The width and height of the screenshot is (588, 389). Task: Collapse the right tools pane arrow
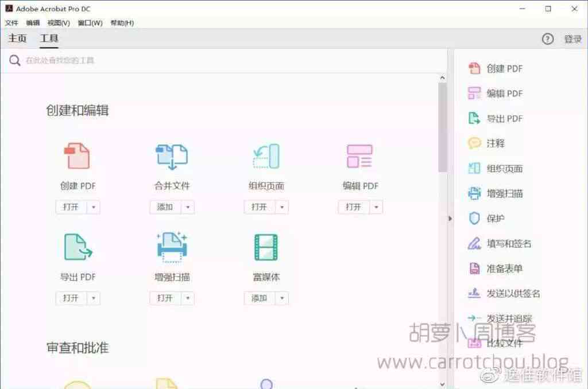coord(450,218)
